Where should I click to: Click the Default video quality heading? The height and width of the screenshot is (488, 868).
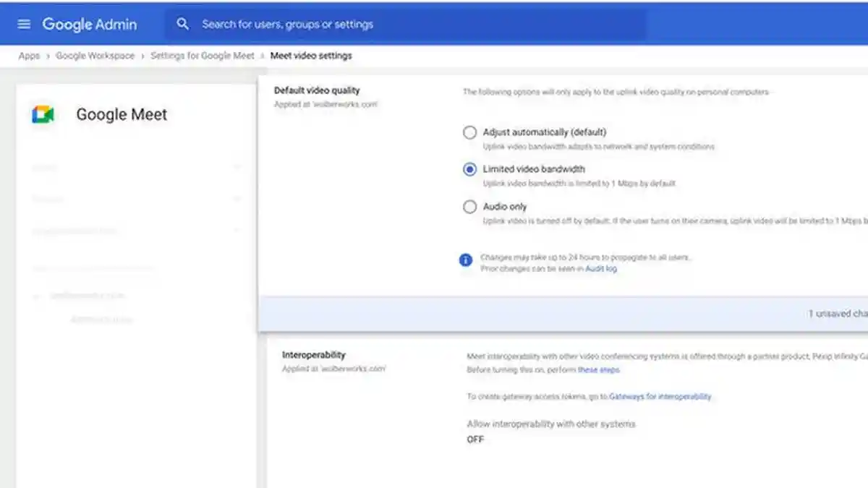(317, 90)
